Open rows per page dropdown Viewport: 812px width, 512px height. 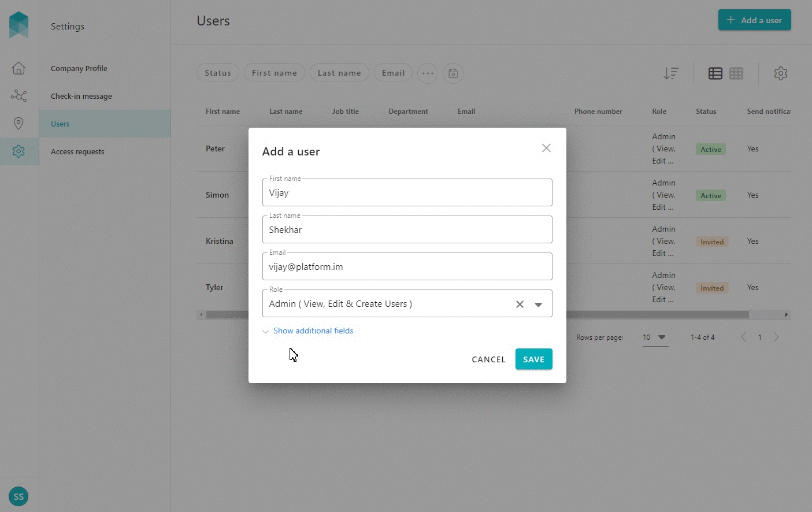(655, 337)
